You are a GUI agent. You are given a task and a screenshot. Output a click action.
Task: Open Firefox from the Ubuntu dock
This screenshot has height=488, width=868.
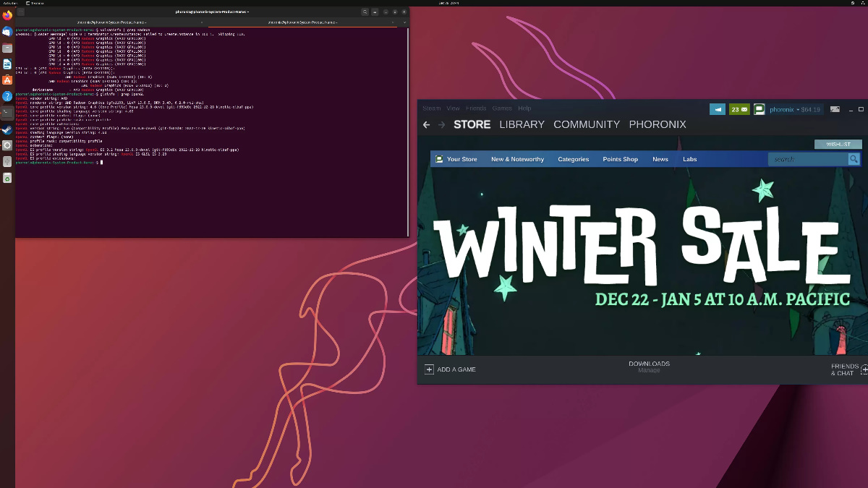click(x=7, y=16)
